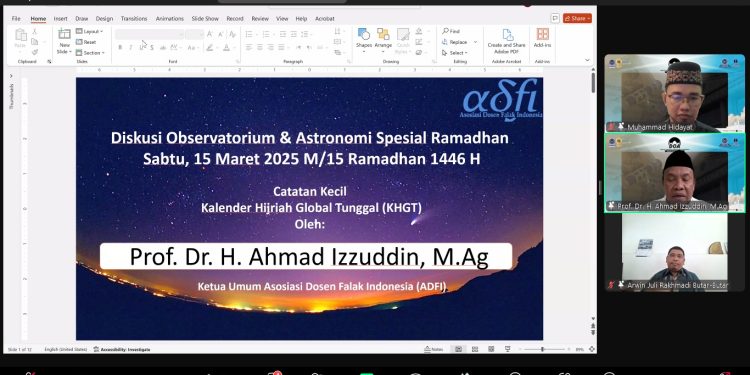The height and width of the screenshot is (375, 750).
Task: Open the Shapes gallery
Action: pos(364,40)
